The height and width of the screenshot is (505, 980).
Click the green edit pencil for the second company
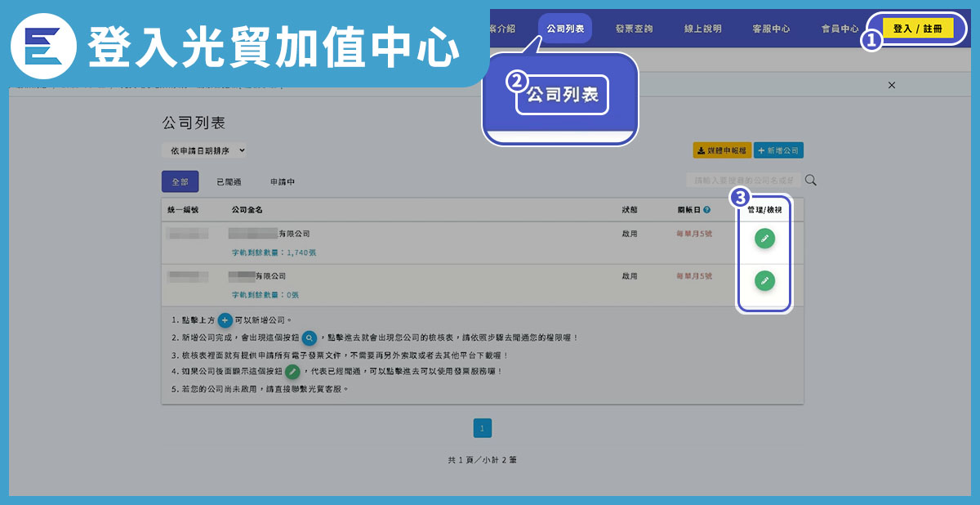(x=764, y=280)
